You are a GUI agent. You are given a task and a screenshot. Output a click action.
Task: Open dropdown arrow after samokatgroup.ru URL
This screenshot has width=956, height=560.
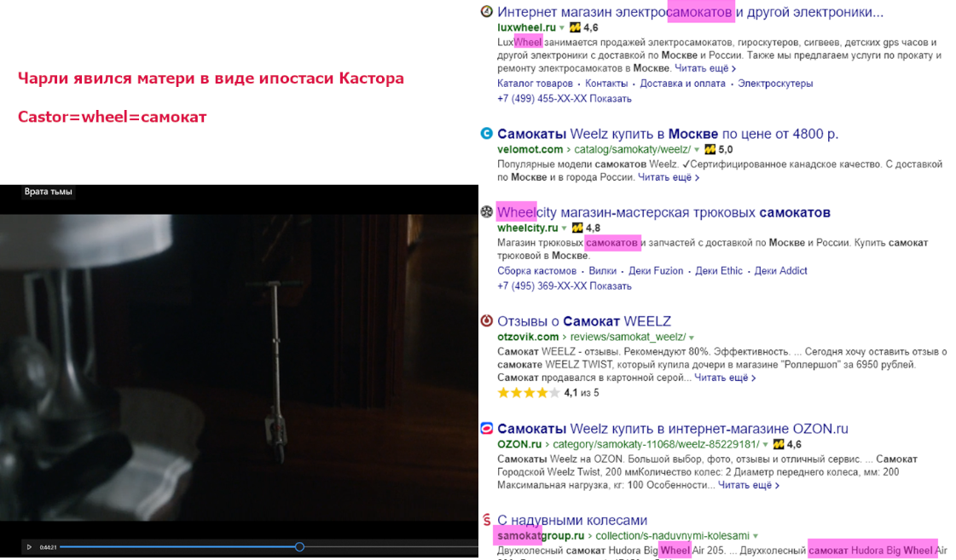(x=756, y=536)
